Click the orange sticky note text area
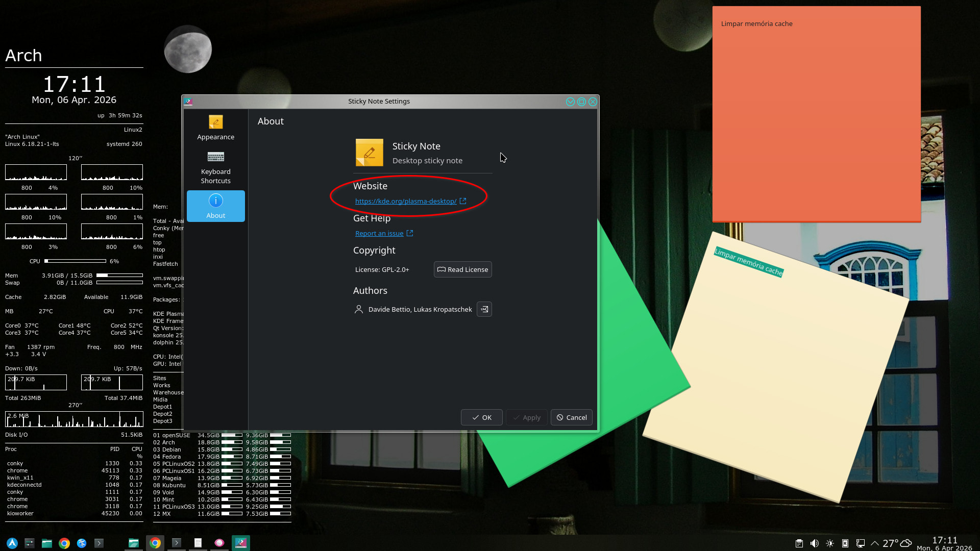Screen dimensions: 980x551 point(817,122)
